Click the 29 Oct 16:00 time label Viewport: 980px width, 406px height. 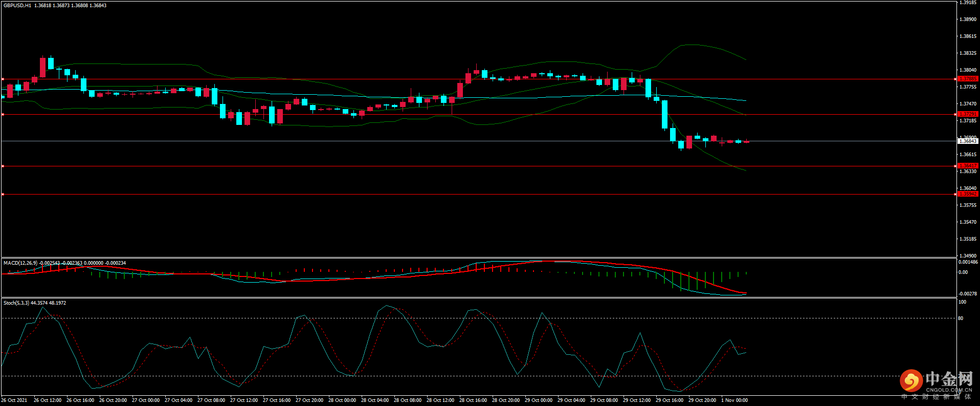[670, 400]
